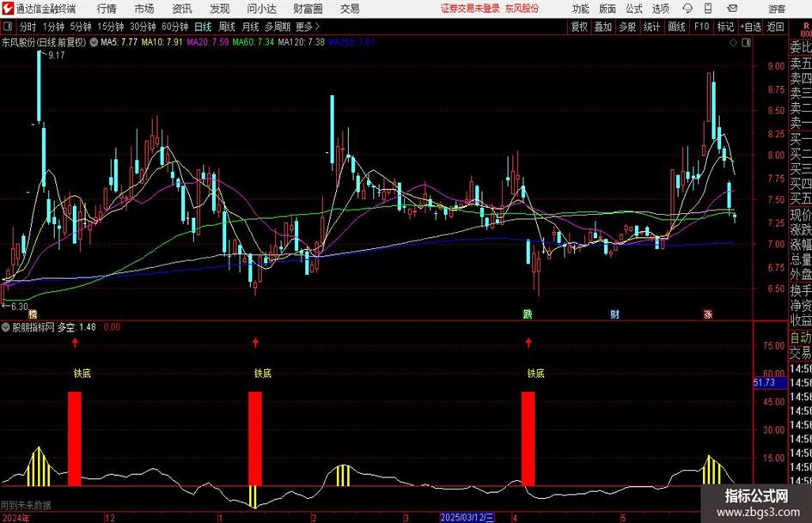Open the mail envelope icon
The image size is (812, 523).
pos(732,9)
